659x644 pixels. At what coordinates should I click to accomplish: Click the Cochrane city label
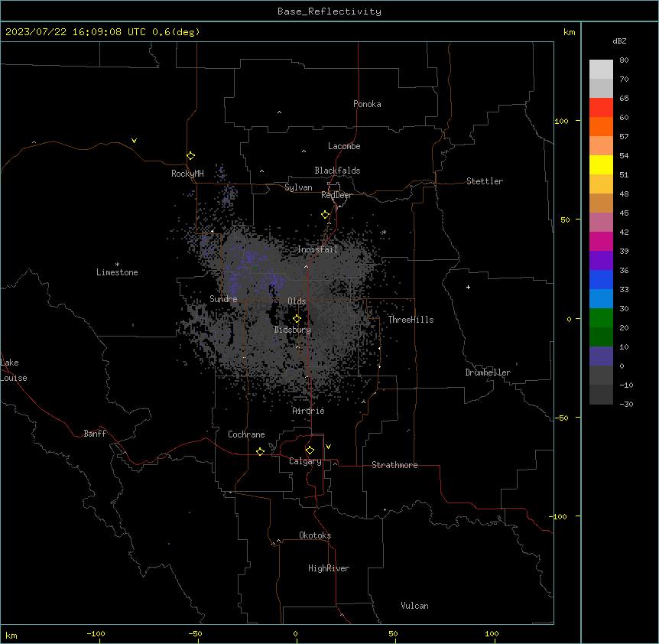point(246,434)
